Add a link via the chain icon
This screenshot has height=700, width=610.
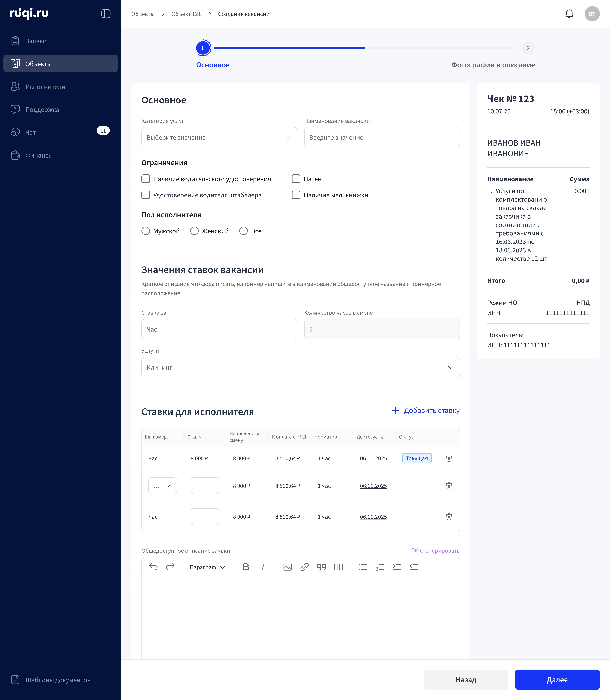click(304, 567)
